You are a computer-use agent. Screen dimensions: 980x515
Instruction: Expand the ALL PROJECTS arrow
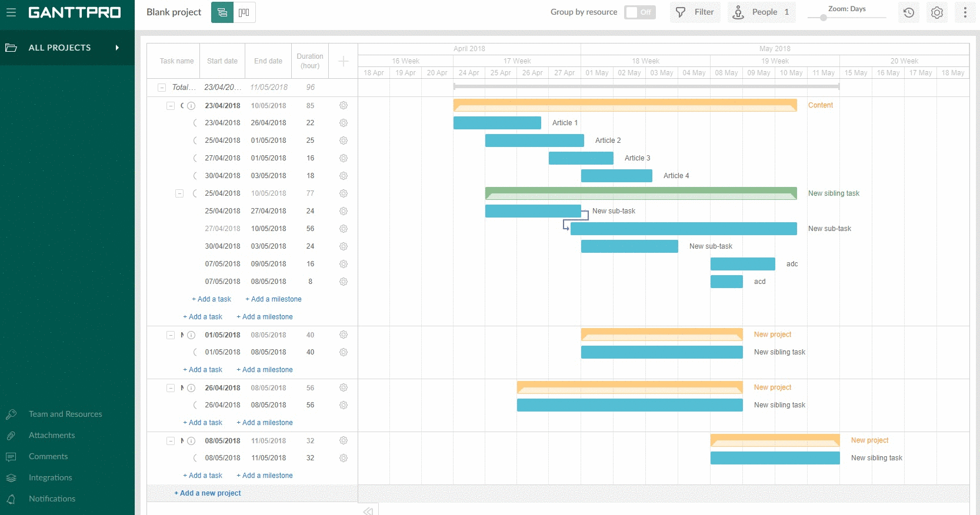117,48
